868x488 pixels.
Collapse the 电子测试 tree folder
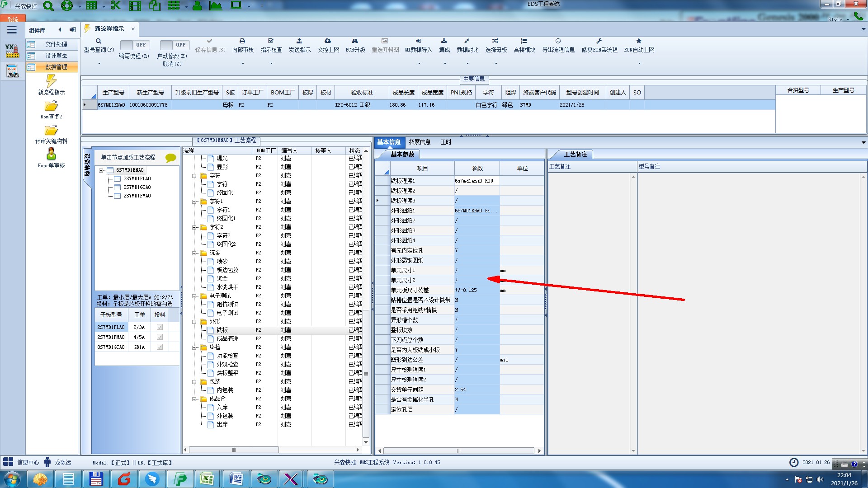pyautogui.click(x=194, y=296)
